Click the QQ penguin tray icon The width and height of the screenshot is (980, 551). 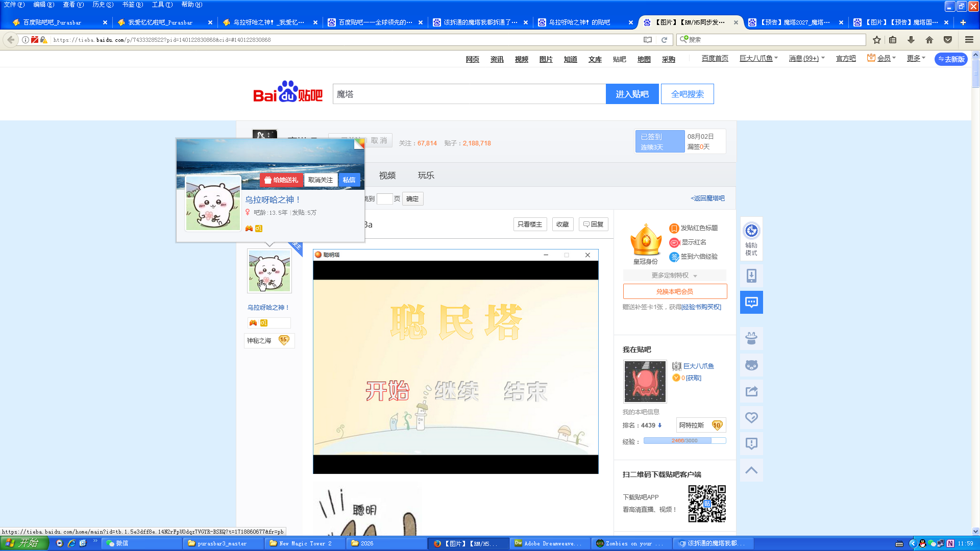coord(922,543)
